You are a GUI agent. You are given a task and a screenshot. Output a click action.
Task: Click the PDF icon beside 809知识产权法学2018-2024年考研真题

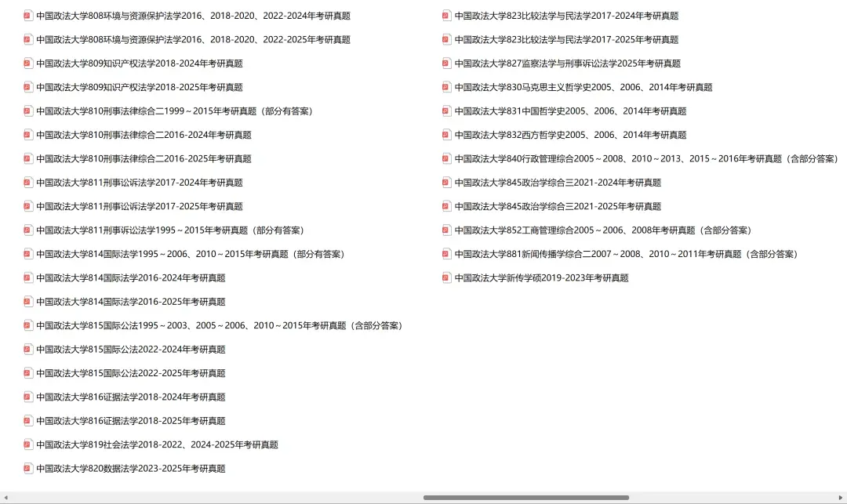point(27,63)
